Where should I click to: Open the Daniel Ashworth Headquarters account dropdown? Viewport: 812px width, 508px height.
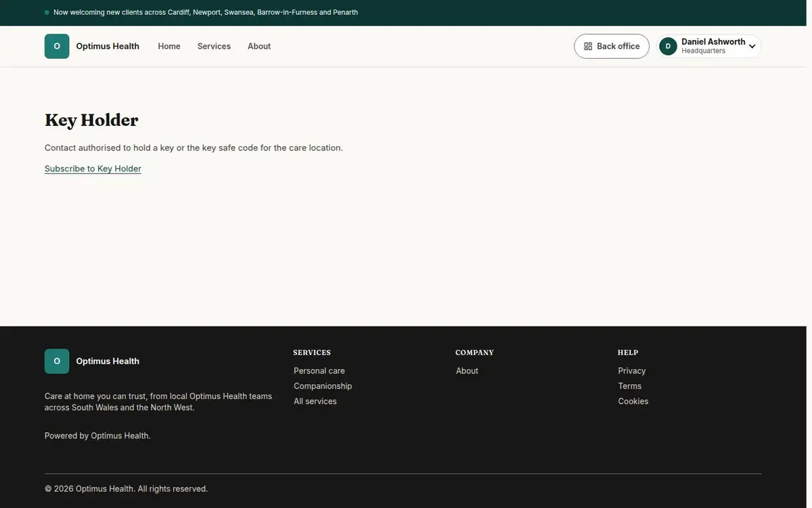[x=709, y=46]
